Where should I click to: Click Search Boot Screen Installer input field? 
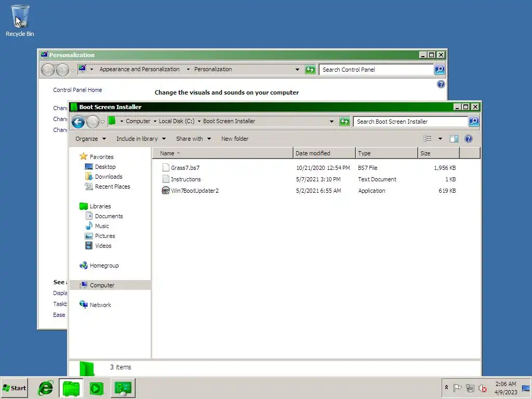coord(410,122)
